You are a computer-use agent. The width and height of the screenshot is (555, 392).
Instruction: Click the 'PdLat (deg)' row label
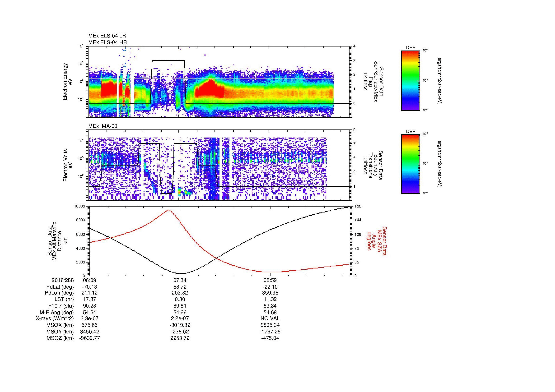coord(60,287)
